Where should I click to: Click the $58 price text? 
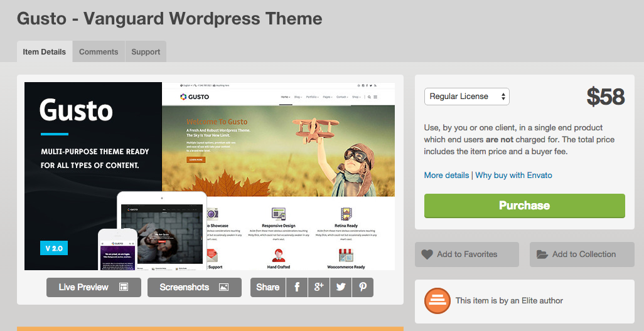(605, 97)
